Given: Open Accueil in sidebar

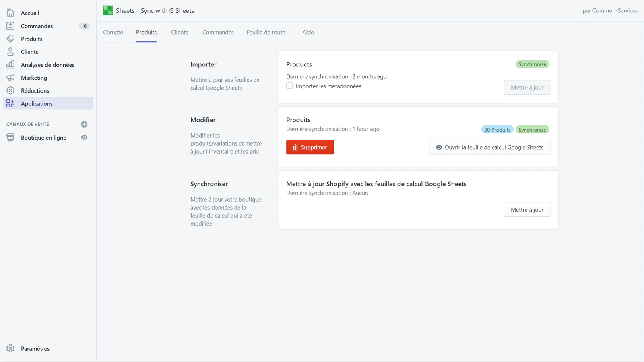Looking at the screenshot, I should click(30, 13).
